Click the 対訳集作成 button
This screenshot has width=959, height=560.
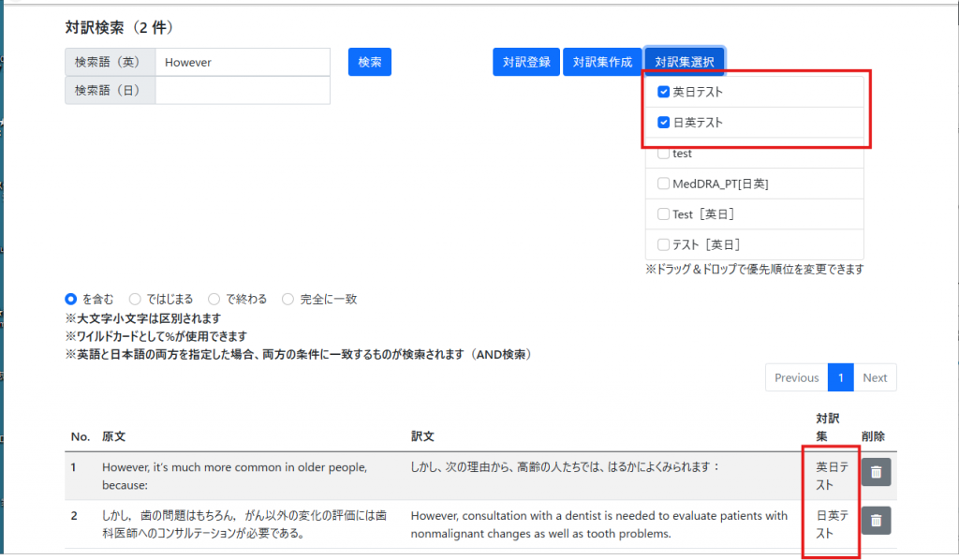pos(602,62)
